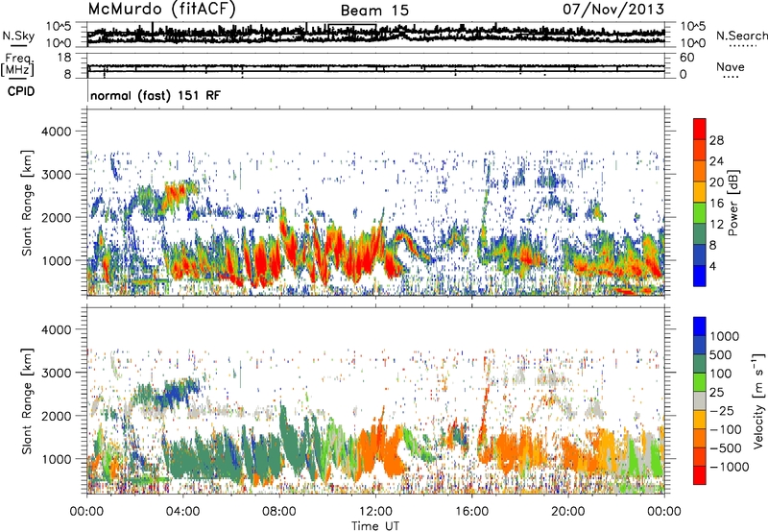Click the 08:00 time axis tick label
Screen dimensions: 768x532
[x=278, y=511]
